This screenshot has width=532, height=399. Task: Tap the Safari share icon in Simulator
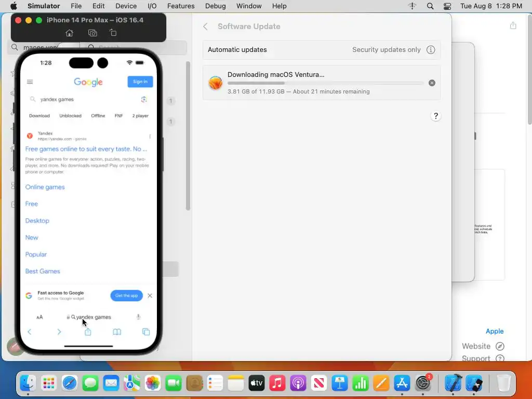[88, 331]
